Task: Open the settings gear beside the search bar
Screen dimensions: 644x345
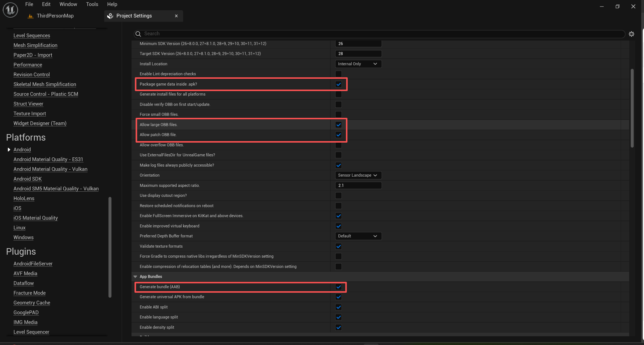Action: pyautogui.click(x=631, y=34)
